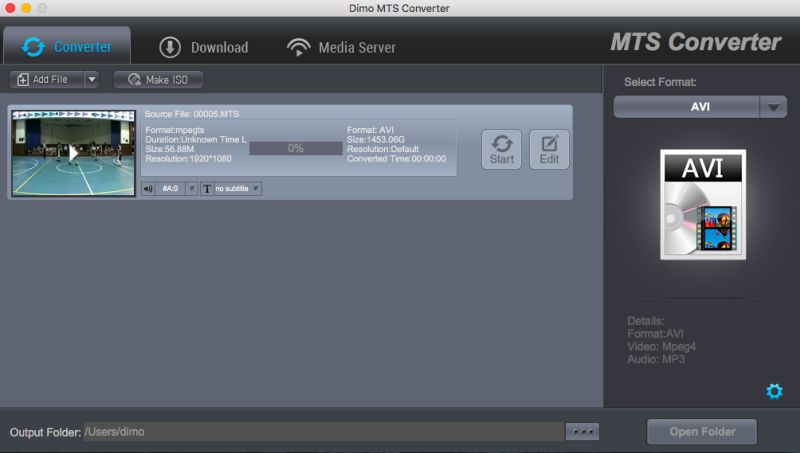Click the AVI format selector field

click(x=687, y=107)
